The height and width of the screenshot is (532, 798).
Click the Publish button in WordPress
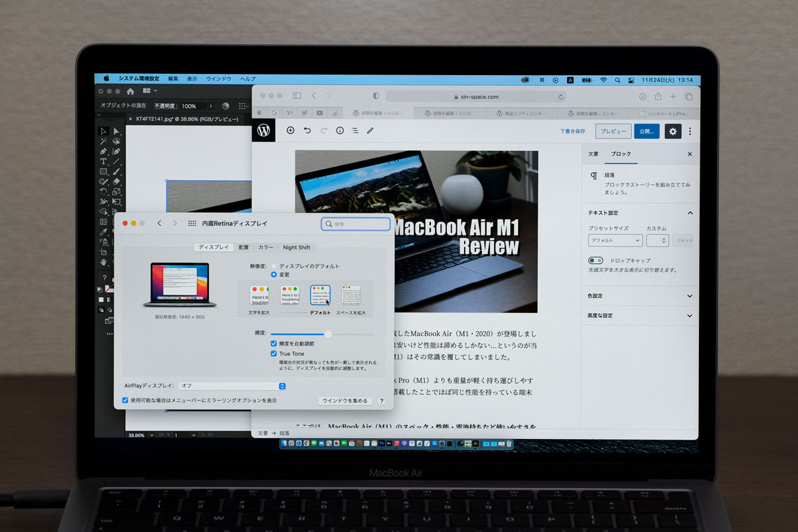tap(646, 131)
